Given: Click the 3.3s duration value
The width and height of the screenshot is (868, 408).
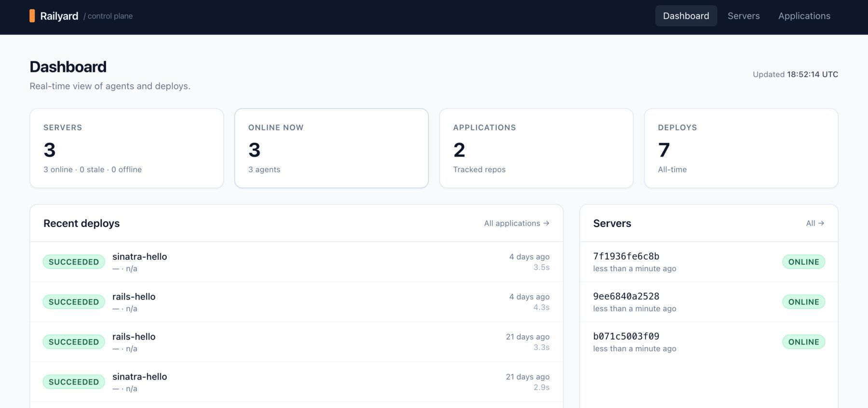Looking at the screenshot, I should point(541,347).
